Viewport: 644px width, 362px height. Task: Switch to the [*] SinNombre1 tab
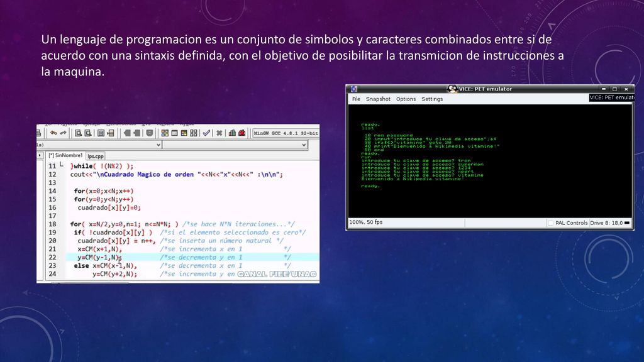tap(65, 156)
